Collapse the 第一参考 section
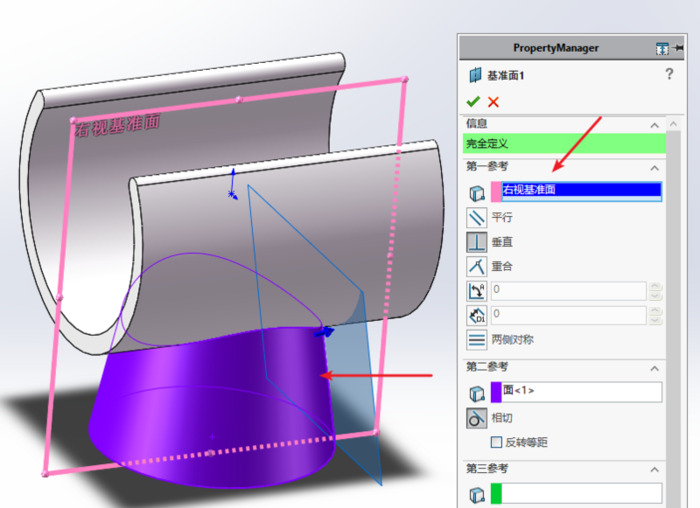This screenshot has width=700, height=508. tap(655, 167)
